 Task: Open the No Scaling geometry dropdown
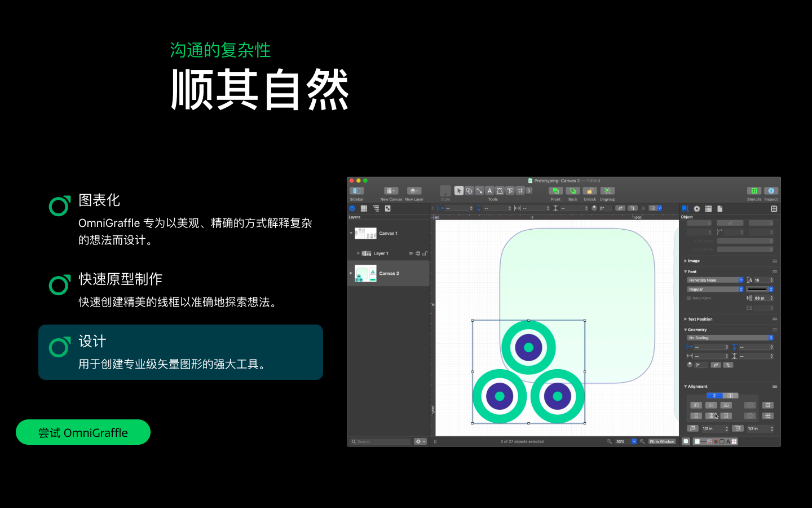[x=730, y=338]
